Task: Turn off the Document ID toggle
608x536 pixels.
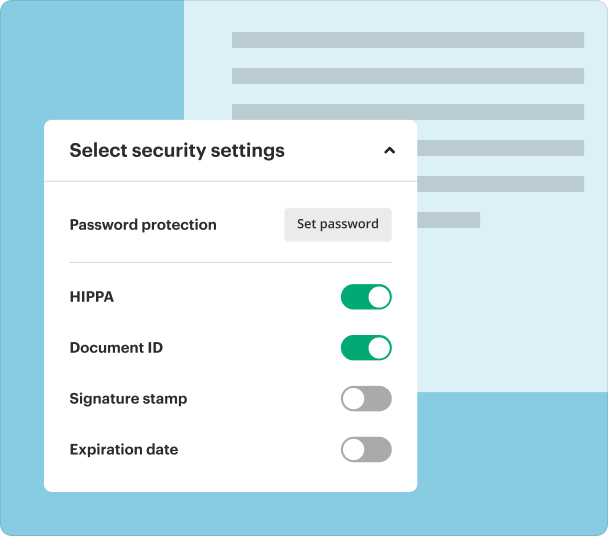Action: click(x=366, y=348)
